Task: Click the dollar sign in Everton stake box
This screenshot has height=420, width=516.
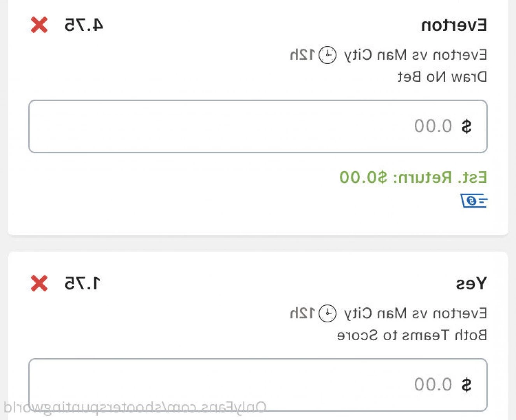Action: pyautogui.click(x=466, y=126)
